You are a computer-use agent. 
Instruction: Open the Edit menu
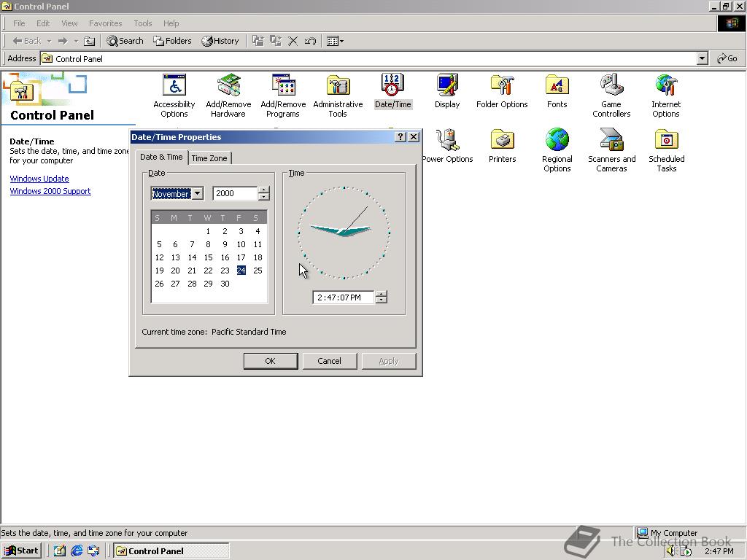pyautogui.click(x=43, y=23)
